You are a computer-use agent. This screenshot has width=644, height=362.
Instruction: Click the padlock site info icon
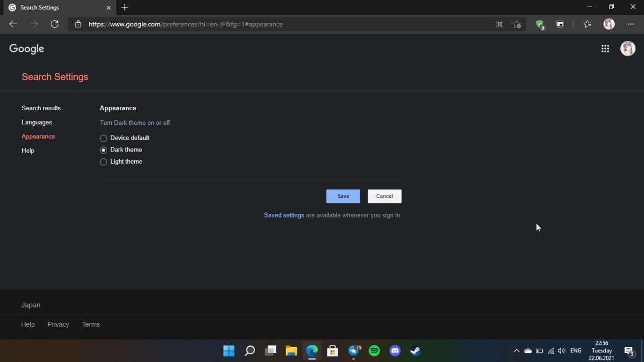[x=78, y=24]
